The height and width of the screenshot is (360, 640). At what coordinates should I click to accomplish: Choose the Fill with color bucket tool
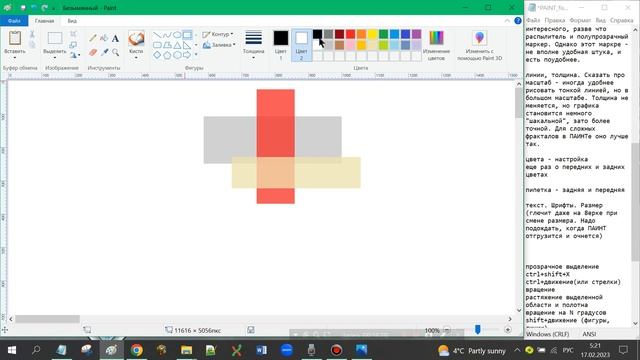[x=104, y=38]
